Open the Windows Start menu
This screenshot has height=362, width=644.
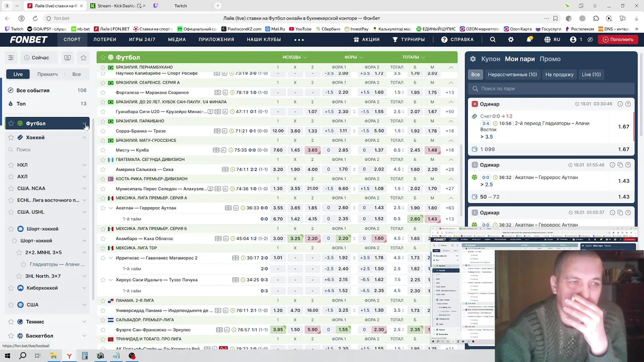coord(7,356)
